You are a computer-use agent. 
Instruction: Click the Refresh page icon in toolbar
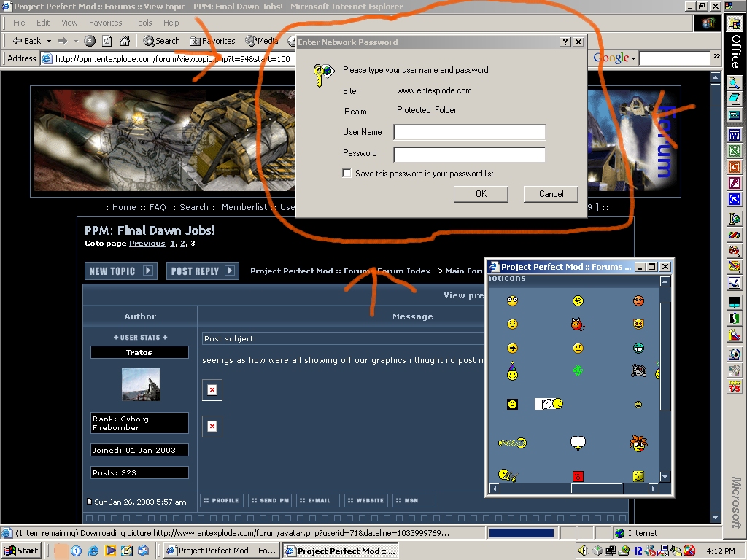tap(107, 41)
